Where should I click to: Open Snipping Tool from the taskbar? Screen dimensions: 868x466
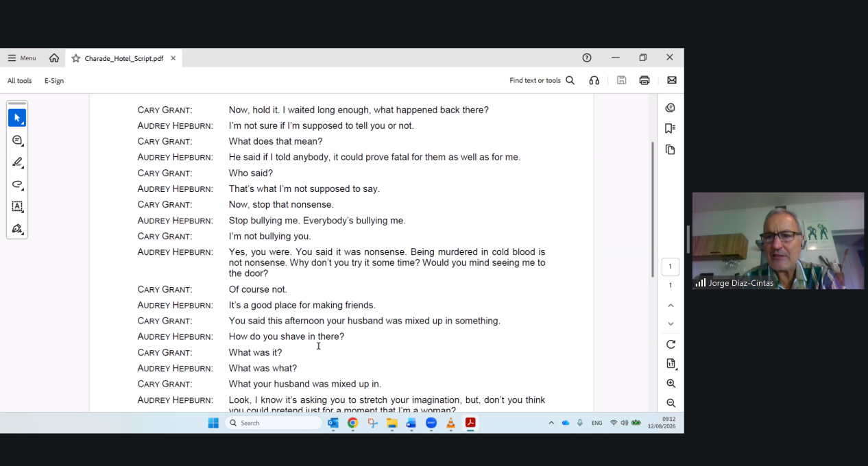tap(372, 423)
